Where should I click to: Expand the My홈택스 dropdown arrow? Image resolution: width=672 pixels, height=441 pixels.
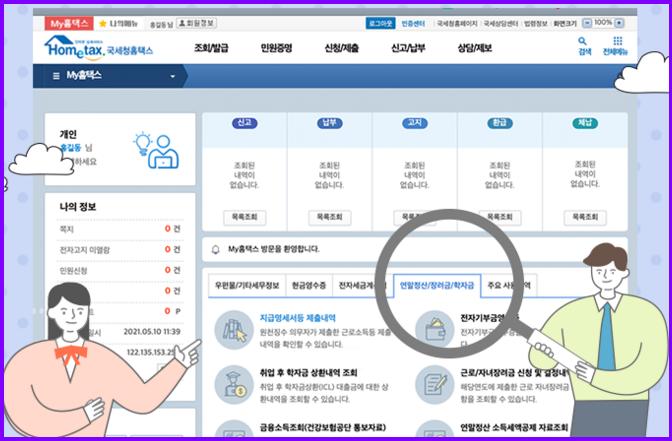(173, 77)
